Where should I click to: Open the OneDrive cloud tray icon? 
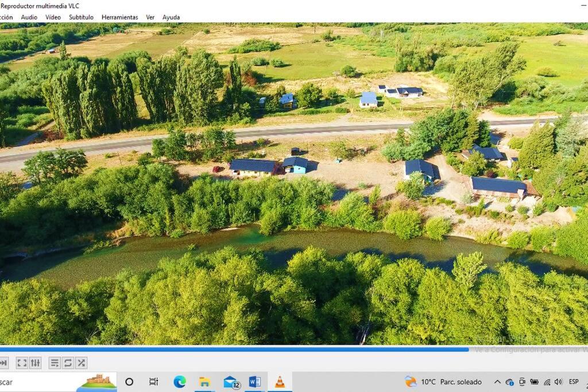pos(510,382)
